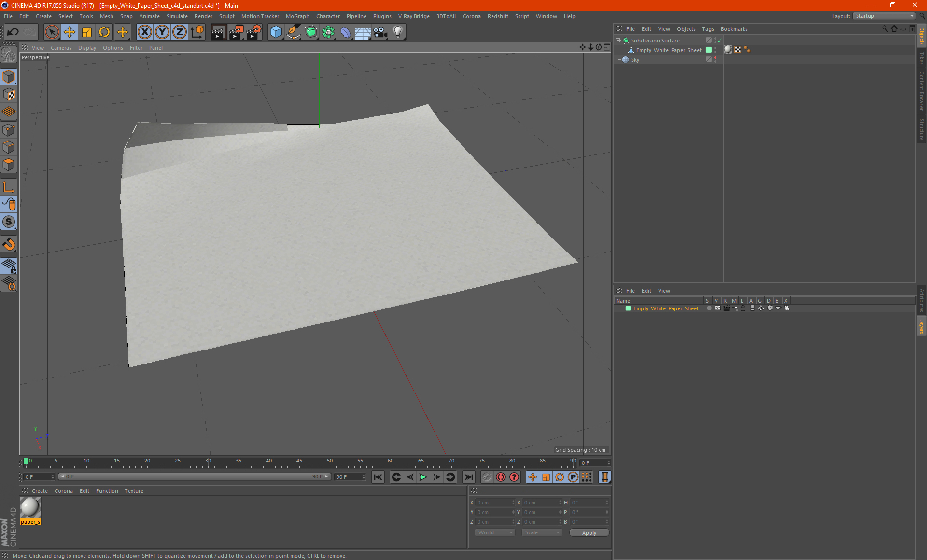927x560 pixels.
Task: Click the layer color swatch in Layer Manager
Action: [628, 308]
